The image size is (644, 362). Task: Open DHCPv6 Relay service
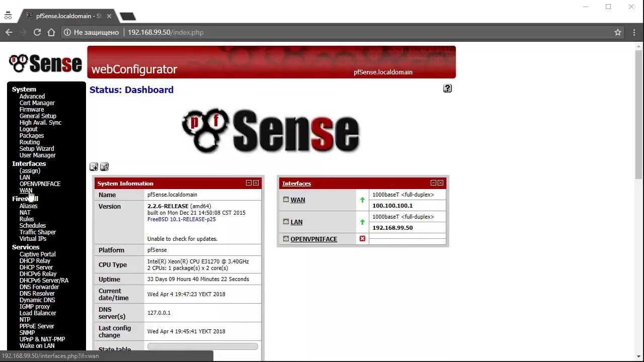coord(38,274)
